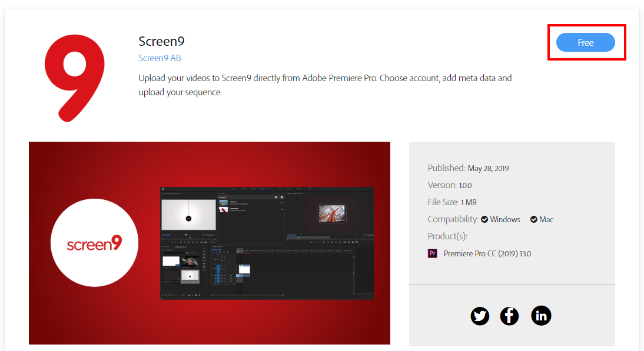Share the extension on Facebook
Screen dimensions: 644x351
point(509,316)
